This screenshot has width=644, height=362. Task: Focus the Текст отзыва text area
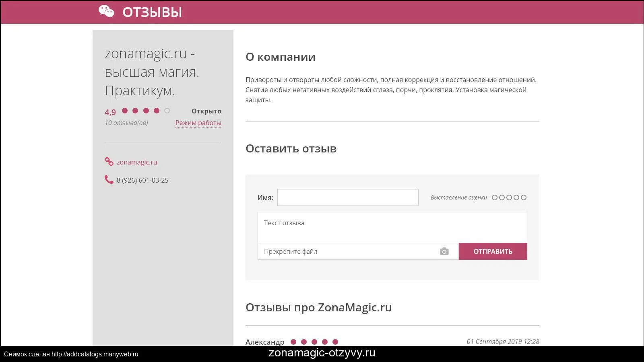tap(392, 228)
